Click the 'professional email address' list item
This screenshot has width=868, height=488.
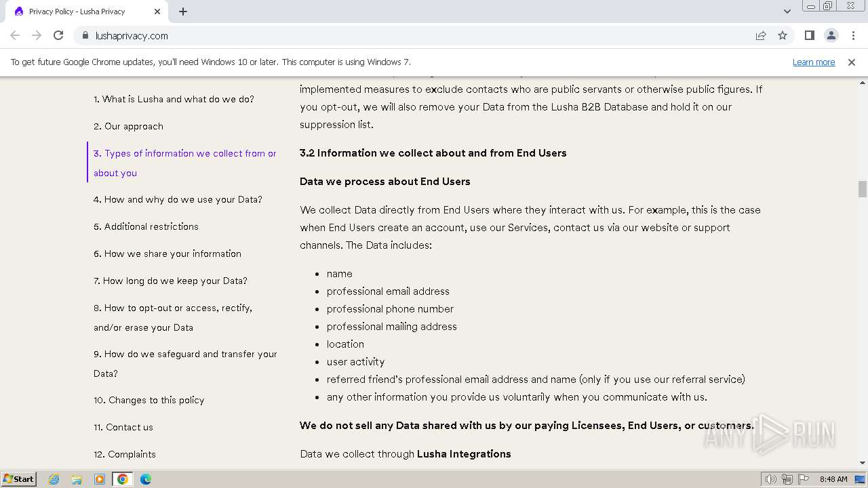(388, 291)
